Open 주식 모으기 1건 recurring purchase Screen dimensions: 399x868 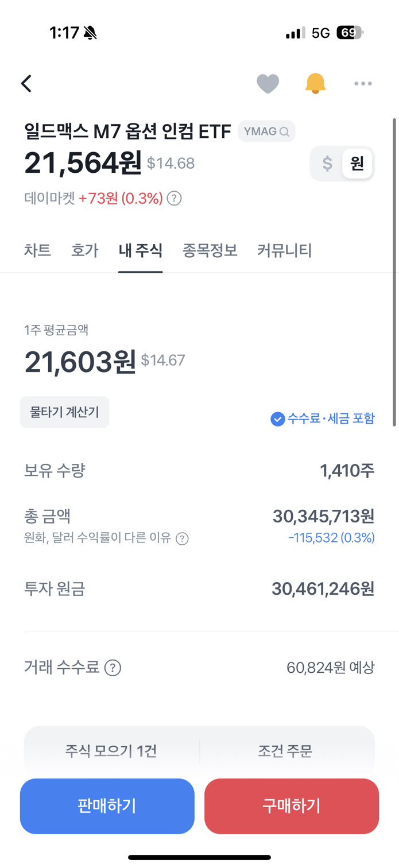pyautogui.click(x=111, y=750)
